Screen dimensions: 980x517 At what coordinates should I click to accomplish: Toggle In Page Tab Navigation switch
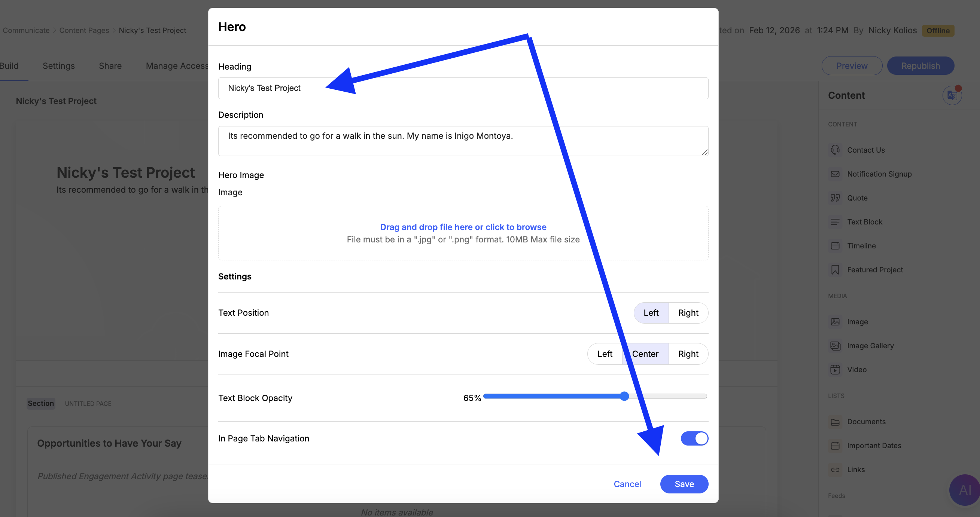(x=694, y=438)
